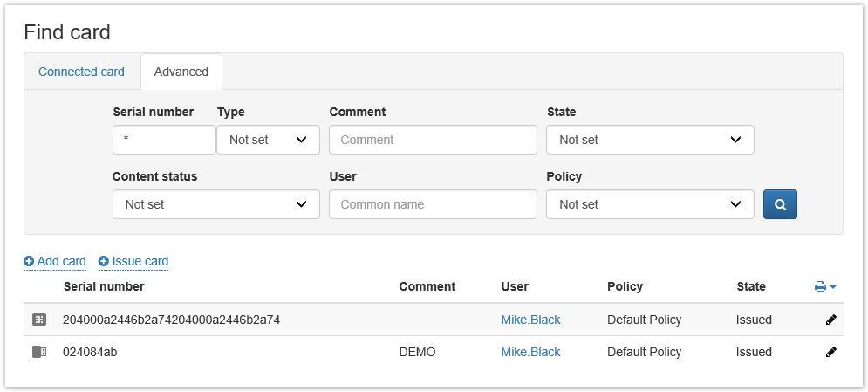Click the blue search magnifier button
The width and height of the screenshot is (868, 392).
click(x=780, y=204)
